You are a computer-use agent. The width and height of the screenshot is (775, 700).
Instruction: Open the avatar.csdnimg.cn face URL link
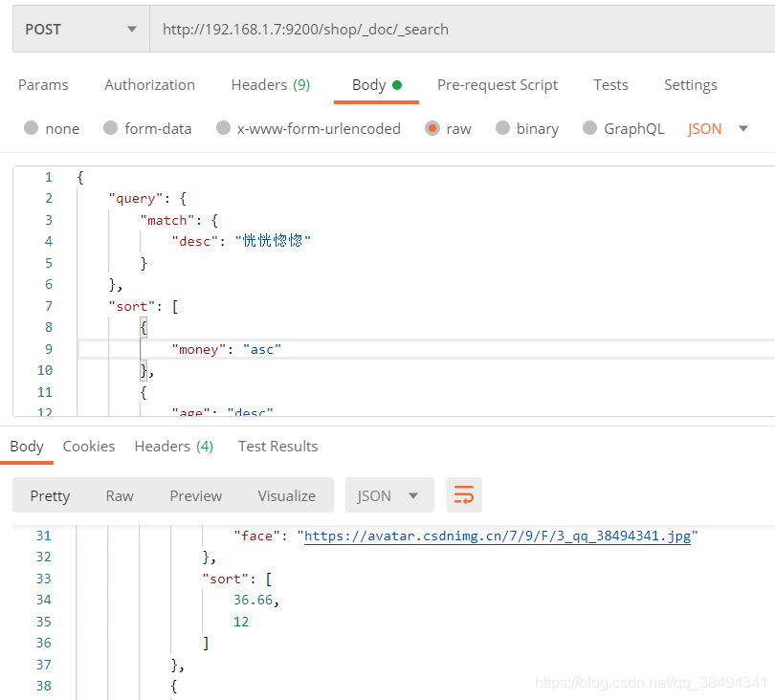pyautogui.click(x=498, y=536)
